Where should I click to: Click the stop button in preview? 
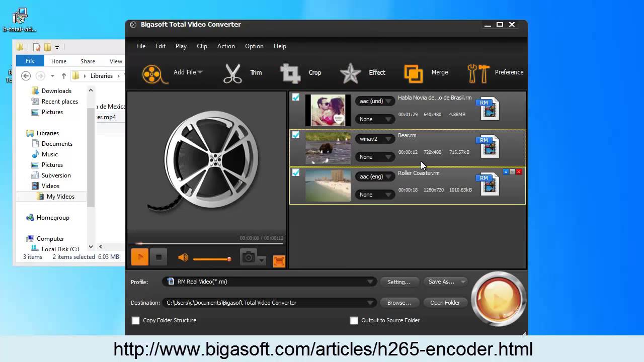pos(158,257)
